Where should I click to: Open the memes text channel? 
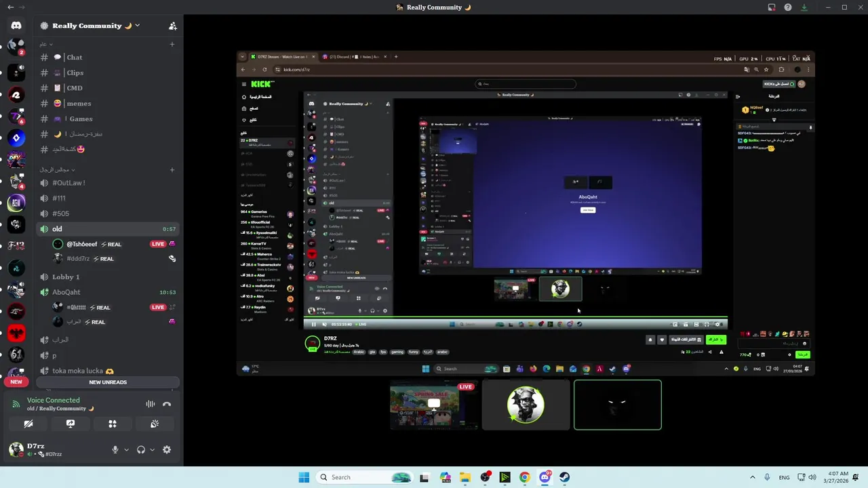coord(108,104)
